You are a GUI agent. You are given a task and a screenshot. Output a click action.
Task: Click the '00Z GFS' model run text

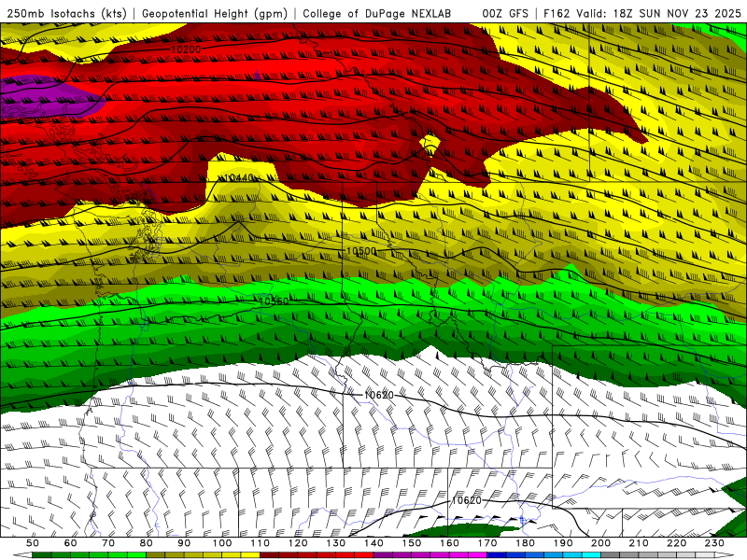coord(505,13)
